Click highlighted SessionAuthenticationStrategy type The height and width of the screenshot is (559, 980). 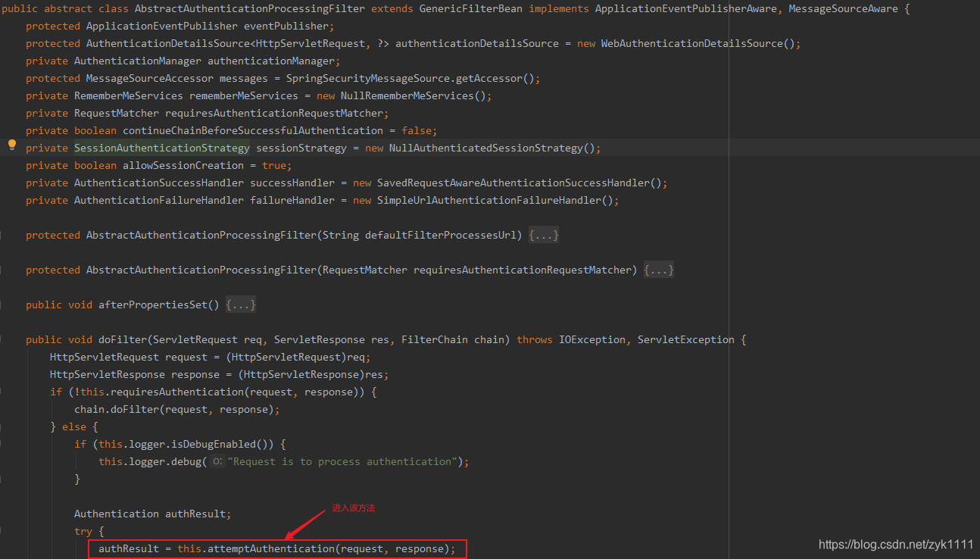click(x=161, y=148)
